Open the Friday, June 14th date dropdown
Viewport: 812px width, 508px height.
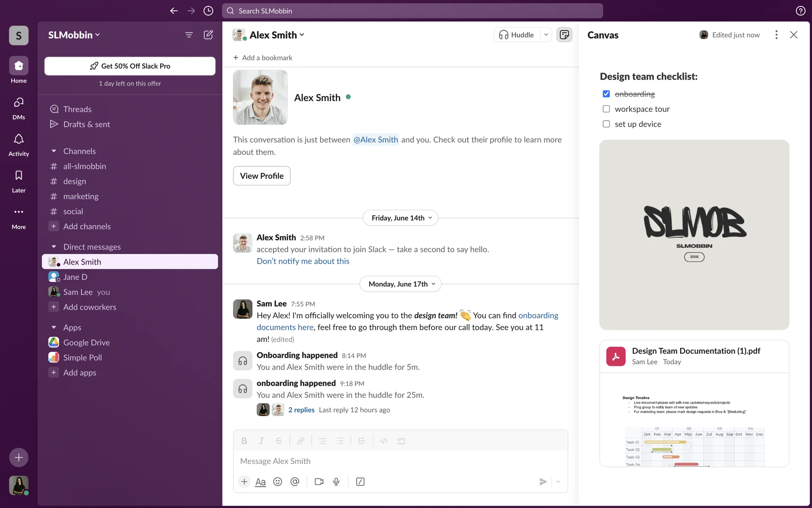click(401, 218)
